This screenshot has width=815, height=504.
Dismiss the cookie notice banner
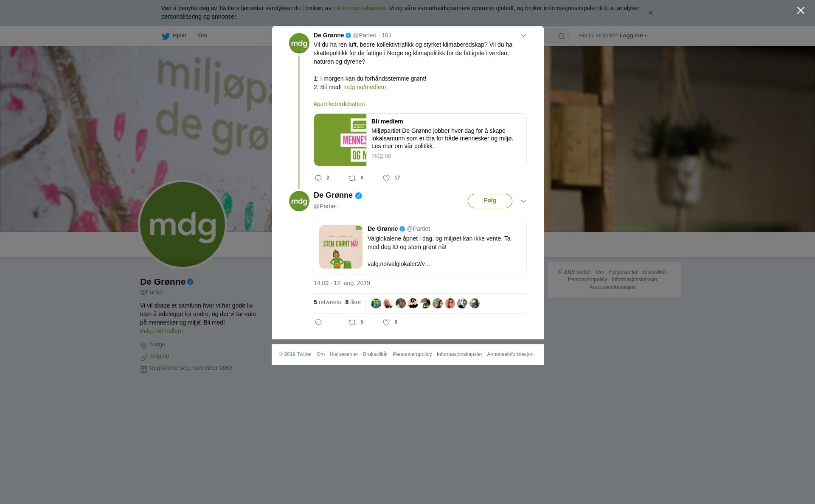click(x=650, y=13)
